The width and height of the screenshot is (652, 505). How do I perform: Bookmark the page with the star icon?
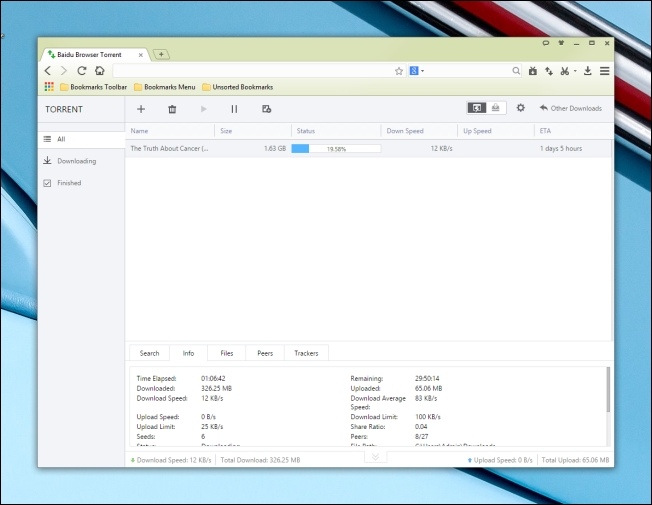pyautogui.click(x=399, y=71)
